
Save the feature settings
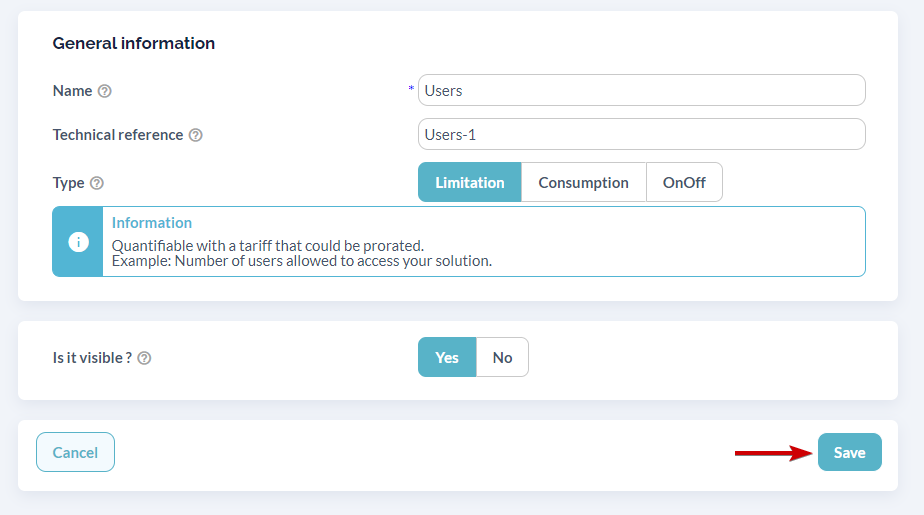click(x=849, y=453)
